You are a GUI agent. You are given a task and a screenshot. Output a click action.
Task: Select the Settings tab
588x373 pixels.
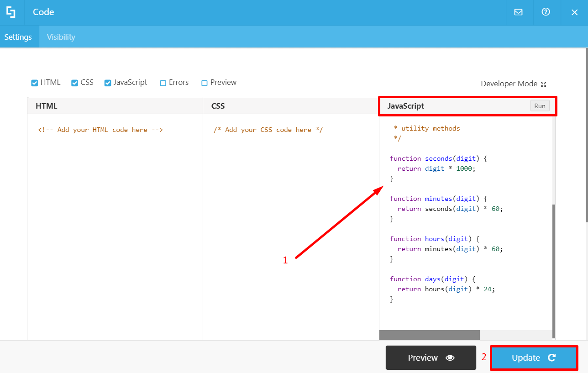18,37
